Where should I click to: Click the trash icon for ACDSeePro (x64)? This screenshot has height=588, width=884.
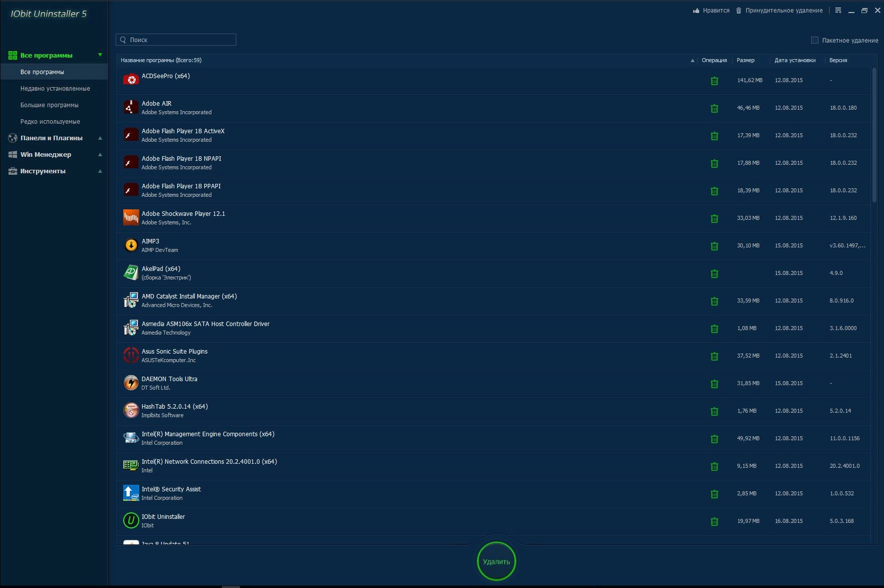[x=714, y=81]
